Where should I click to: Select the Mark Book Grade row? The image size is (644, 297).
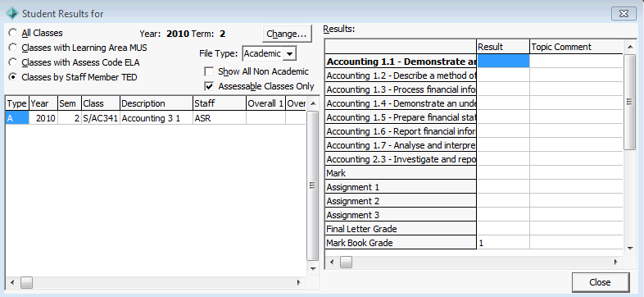401,243
